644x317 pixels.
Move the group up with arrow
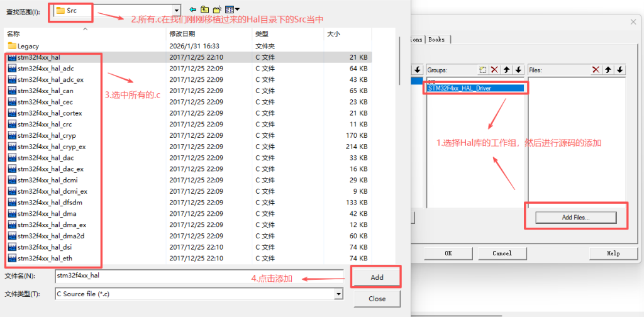click(506, 70)
